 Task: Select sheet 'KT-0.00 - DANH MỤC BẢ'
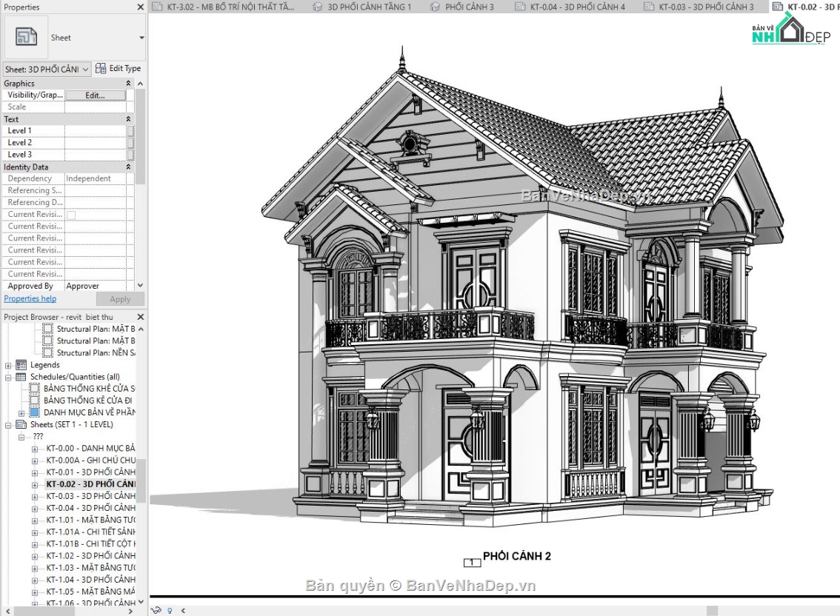click(90, 449)
